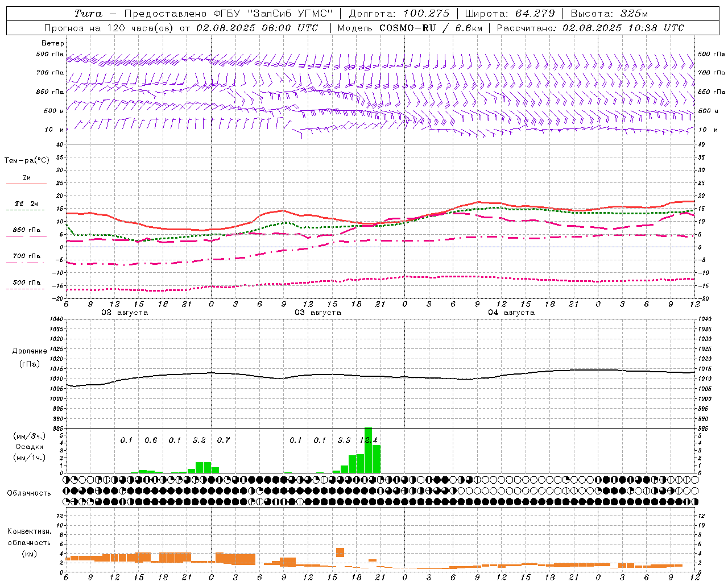Click the right-side "850 гПа" wind level label
The width and height of the screenshot is (728, 582).
coord(712,92)
